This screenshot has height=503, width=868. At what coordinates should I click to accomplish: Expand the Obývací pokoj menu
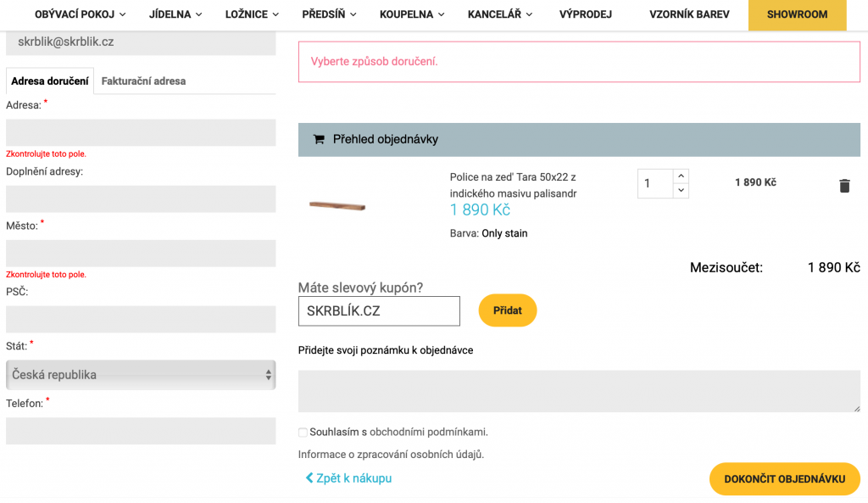click(80, 14)
